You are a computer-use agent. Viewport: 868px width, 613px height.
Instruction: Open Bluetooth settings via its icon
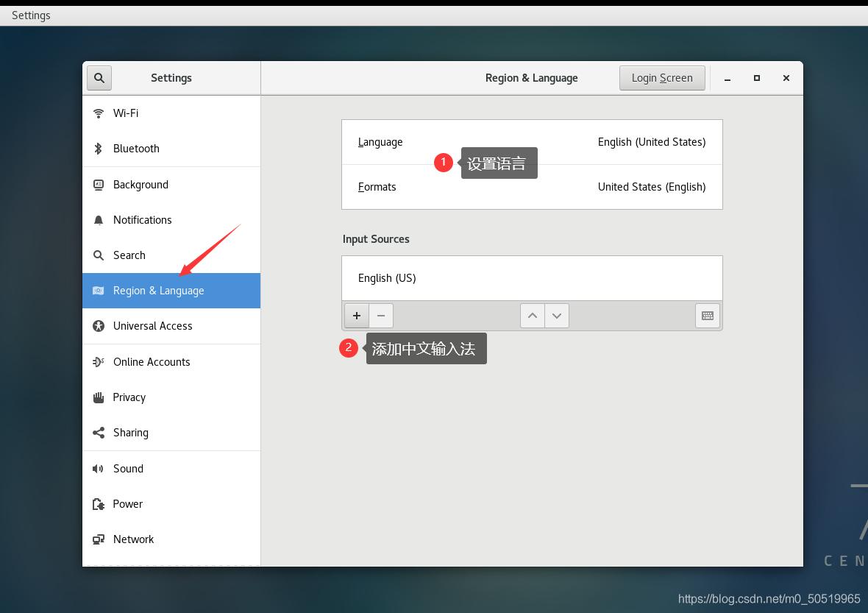point(99,148)
